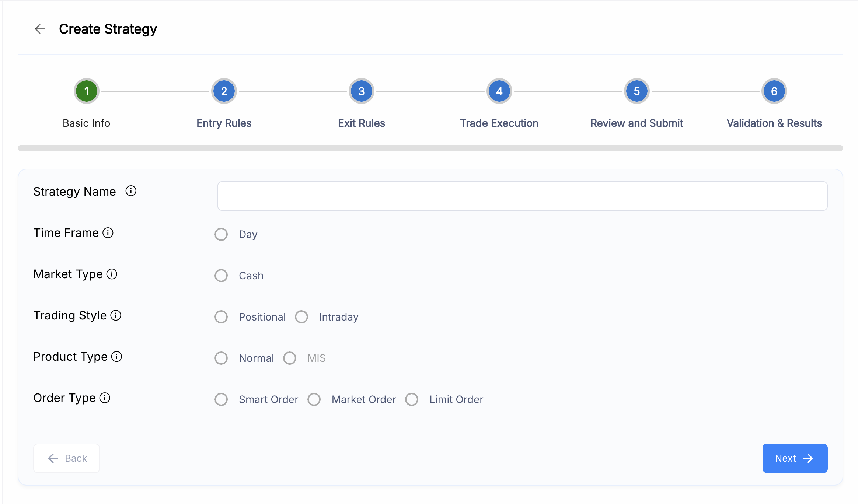858x504 pixels.
Task: Click the Order Type info icon
Action: click(x=105, y=398)
